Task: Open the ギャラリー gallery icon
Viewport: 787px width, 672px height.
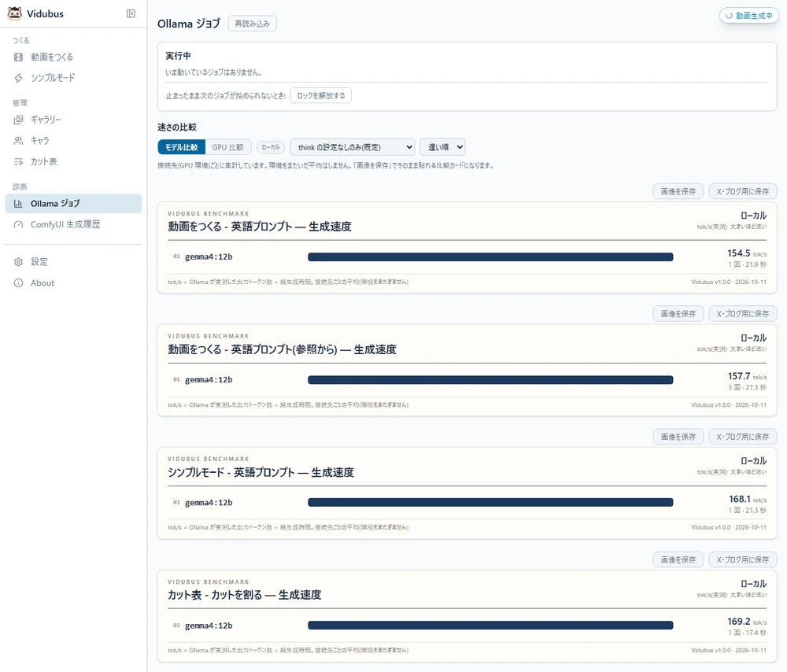Action: 19,120
